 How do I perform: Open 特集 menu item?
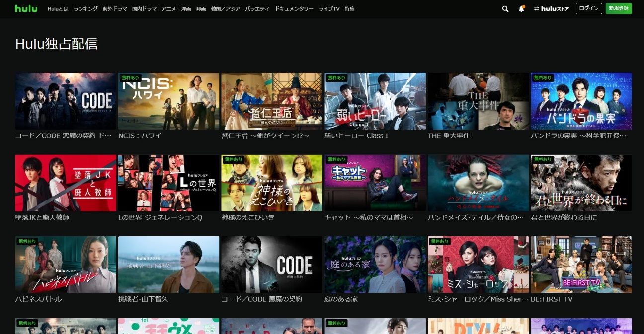point(349,9)
